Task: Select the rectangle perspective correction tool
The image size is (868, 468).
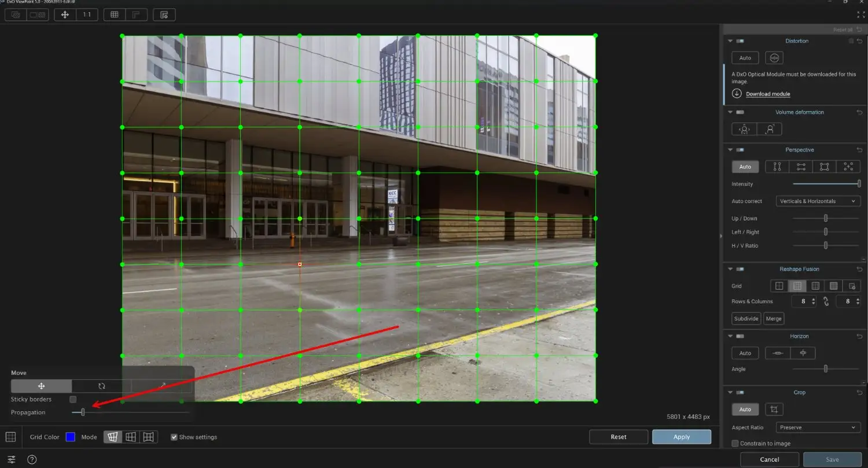Action: [x=824, y=167]
